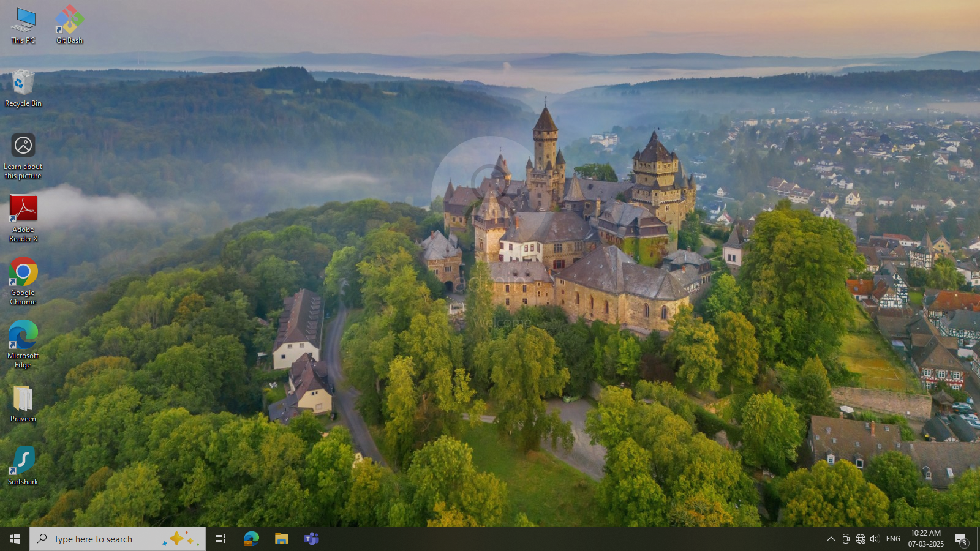Image resolution: width=980 pixels, height=551 pixels.
Task: Select the Learn about this picture icon
Action: (x=23, y=156)
